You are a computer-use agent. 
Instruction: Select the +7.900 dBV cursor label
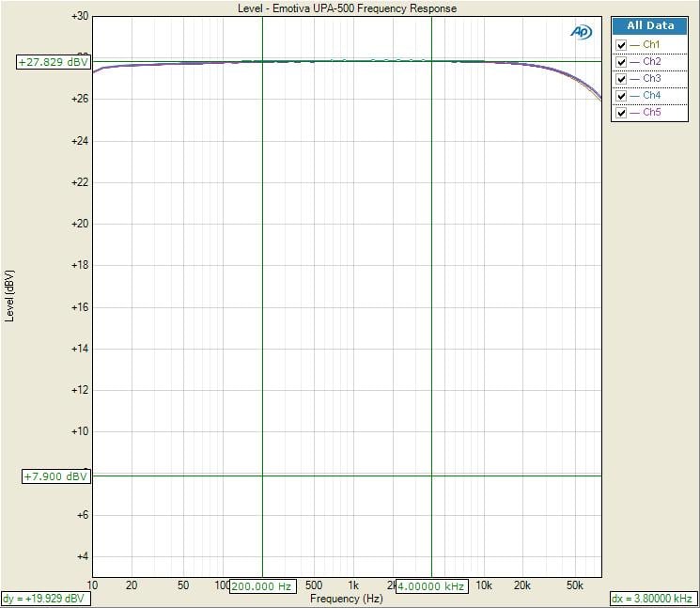click(x=55, y=476)
